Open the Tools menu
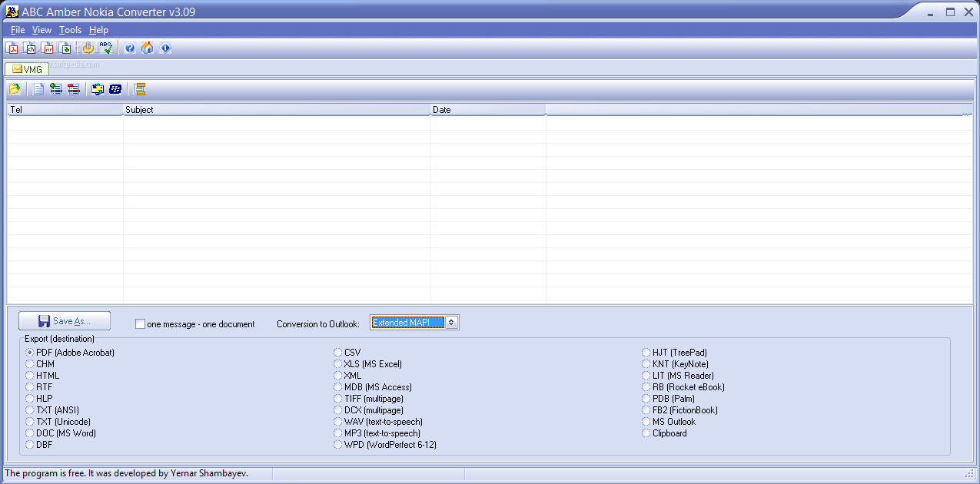Image resolution: width=980 pixels, height=484 pixels. 70,30
